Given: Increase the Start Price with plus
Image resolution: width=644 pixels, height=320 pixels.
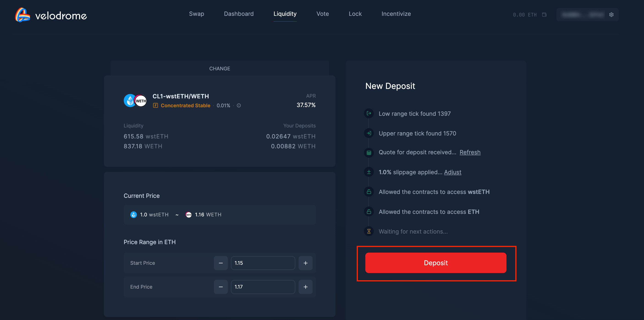Looking at the screenshot, I should 305,263.
